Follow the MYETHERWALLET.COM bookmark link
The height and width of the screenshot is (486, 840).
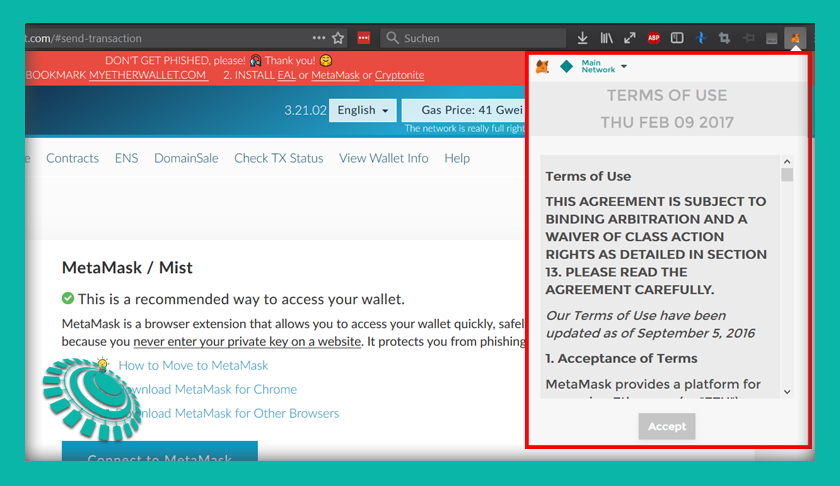[148, 75]
